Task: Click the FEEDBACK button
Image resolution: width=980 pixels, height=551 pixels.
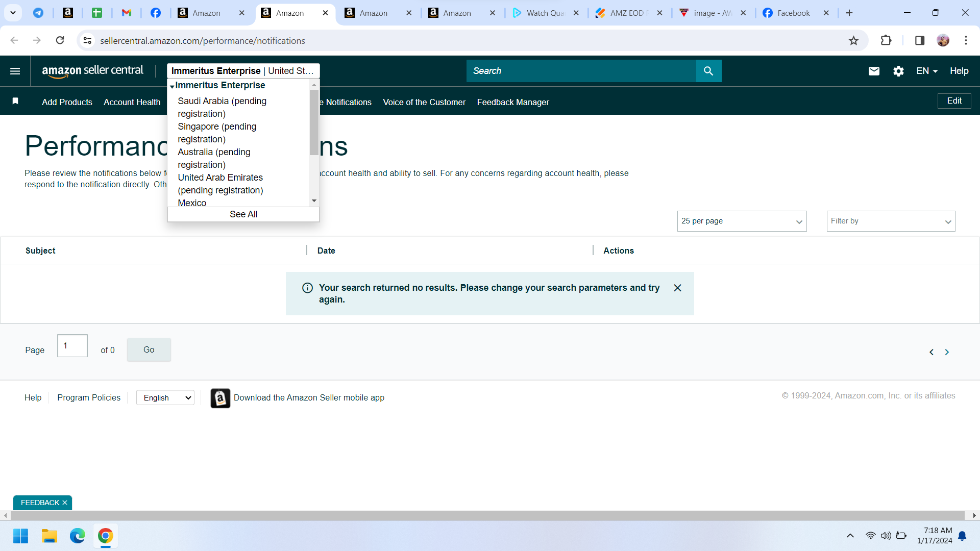Action: coord(40,503)
